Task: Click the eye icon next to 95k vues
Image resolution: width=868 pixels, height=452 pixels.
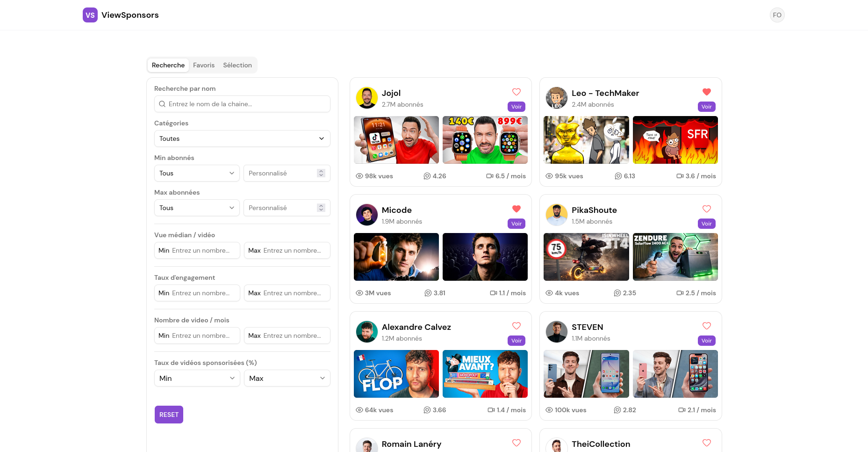Action: (x=549, y=176)
